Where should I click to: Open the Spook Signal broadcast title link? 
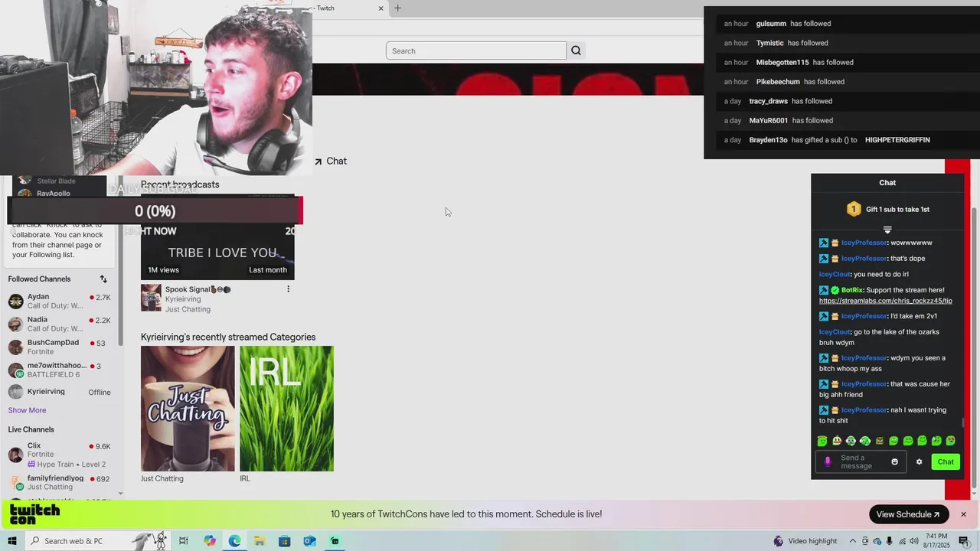[x=198, y=289]
